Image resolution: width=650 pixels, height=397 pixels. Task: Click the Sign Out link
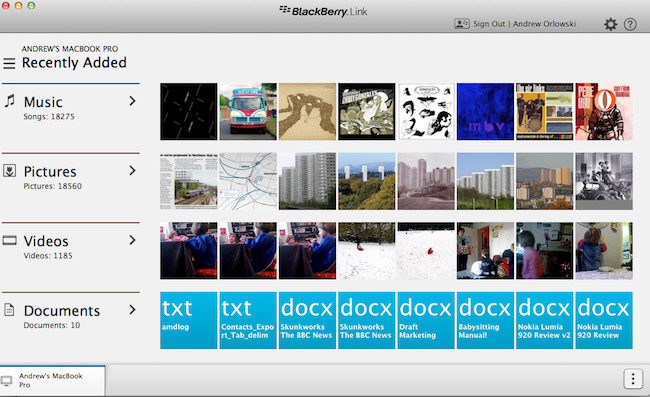pyautogui.click(x=489, y=24)
